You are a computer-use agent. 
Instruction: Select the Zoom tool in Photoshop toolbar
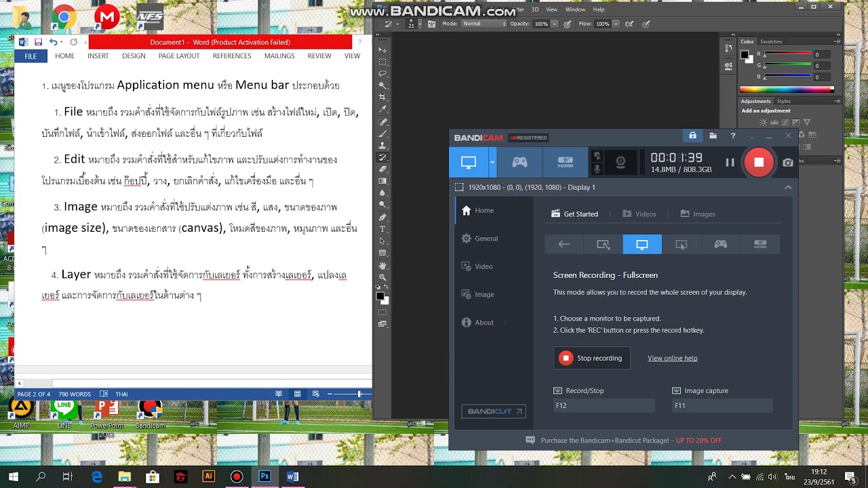pos(382,277)
